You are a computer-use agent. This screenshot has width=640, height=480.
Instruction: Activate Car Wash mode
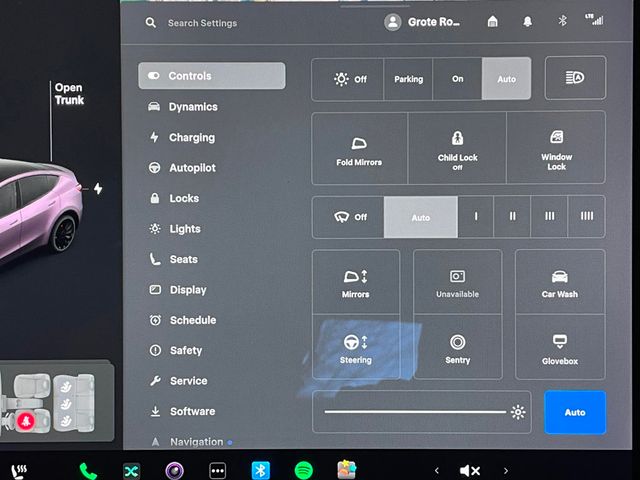[x=559, y=283]
